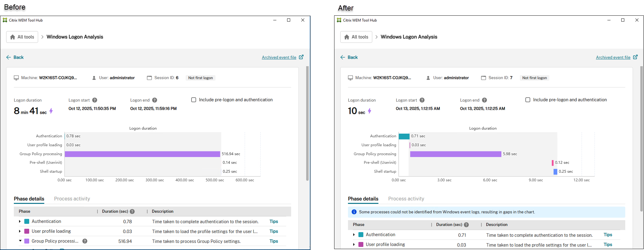Click the Tips link for Group Policy processing
This screenshot has width=644, height=250.
pos(274,241)
